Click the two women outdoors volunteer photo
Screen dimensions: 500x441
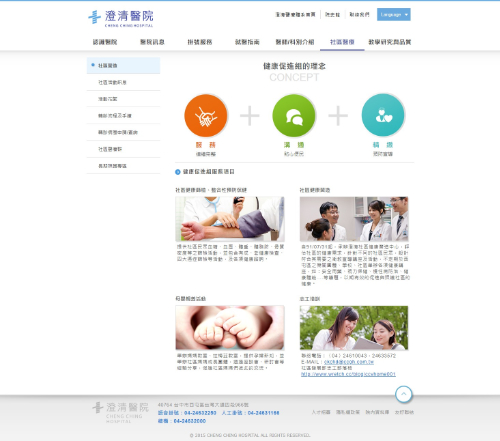pyautogui.click(x=354, y=328)
